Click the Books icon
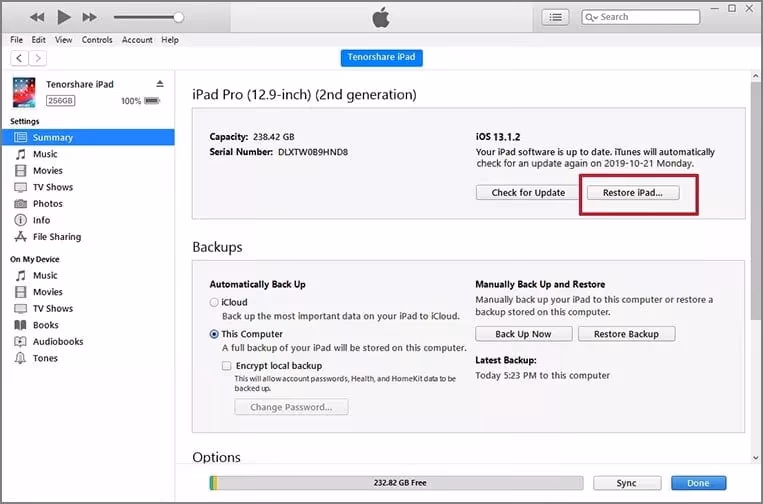 (20, 325)
